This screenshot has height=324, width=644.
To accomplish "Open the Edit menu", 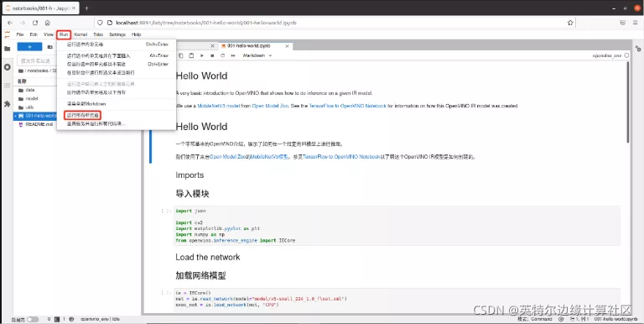I will pos(34,34).
